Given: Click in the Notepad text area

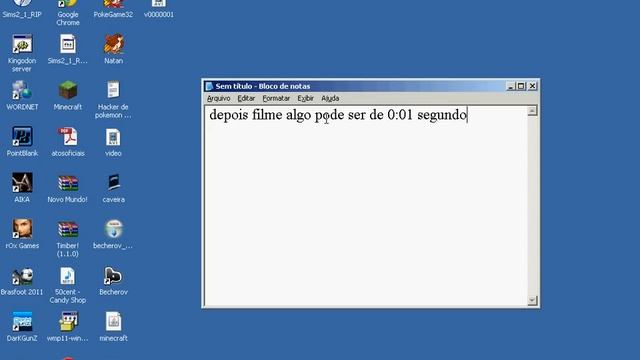Looking at the screenshot, I should click(366, 206).
